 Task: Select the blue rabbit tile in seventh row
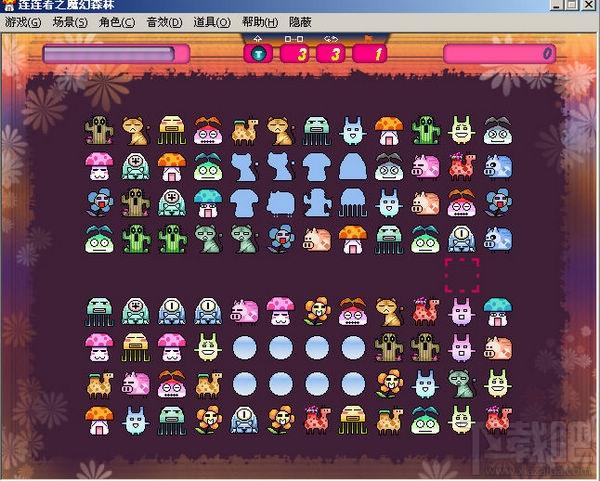coord(425,384)
